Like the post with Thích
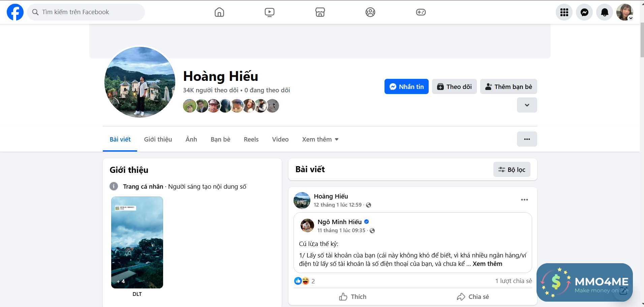644x307 pixels. point(352,297)
